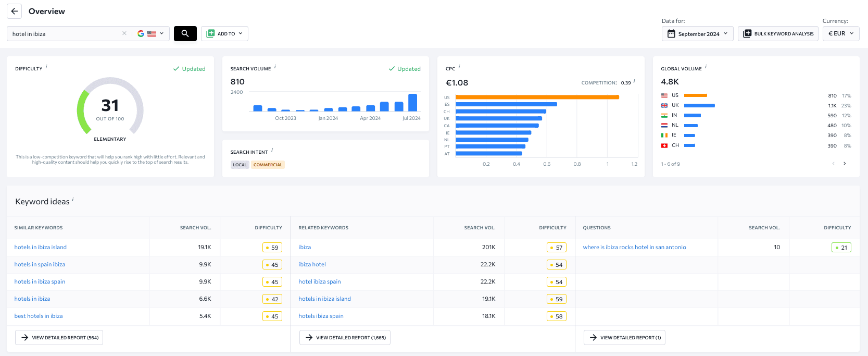The image size is (868, 356).
Task: Click the info icon beside Global Volume
Action: 706,67
